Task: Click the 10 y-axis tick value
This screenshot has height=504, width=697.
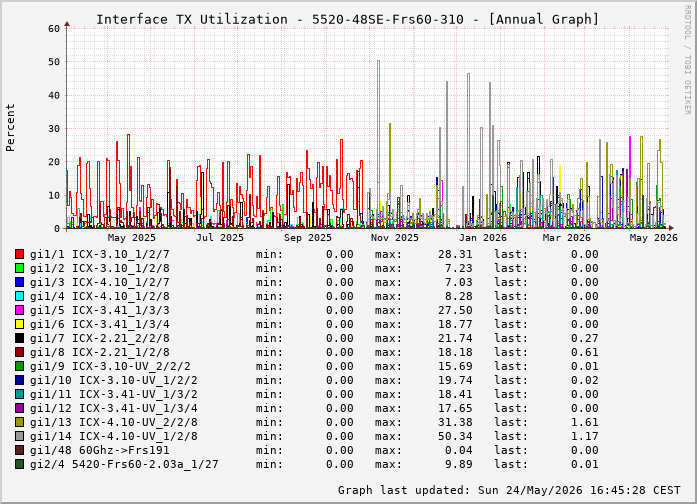Action: coord(54,195)
